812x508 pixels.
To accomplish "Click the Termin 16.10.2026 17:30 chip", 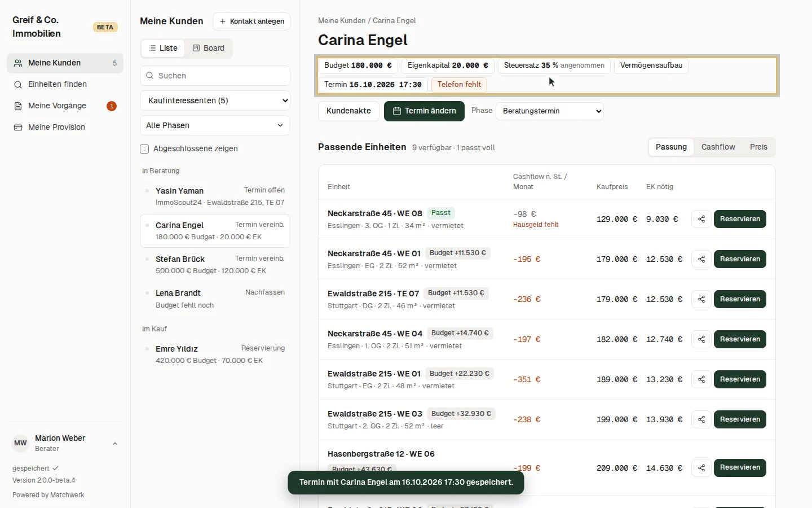I will 373,85.
